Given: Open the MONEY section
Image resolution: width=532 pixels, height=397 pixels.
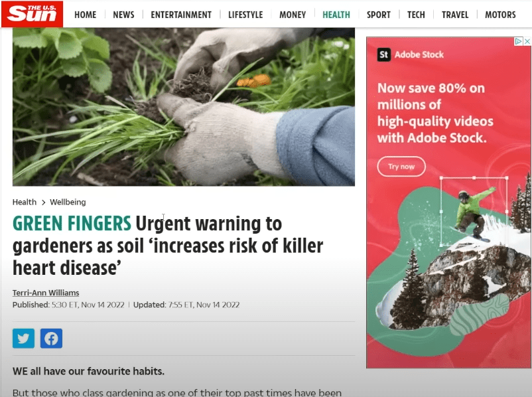Looking at the screenshot, I should [x=293, y=15].
